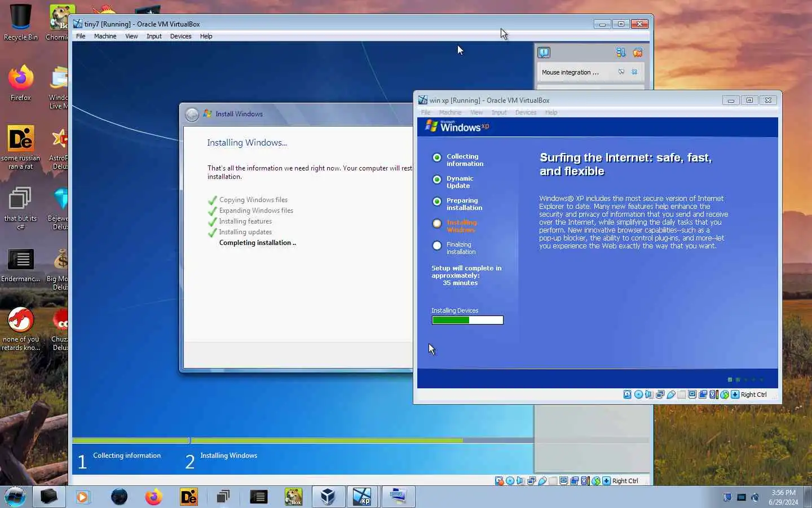This screenshot has height=508, width=812.
Task: Switch to VirtualBox Manager cube taskbar icon
Action: (x=328, y=497)
